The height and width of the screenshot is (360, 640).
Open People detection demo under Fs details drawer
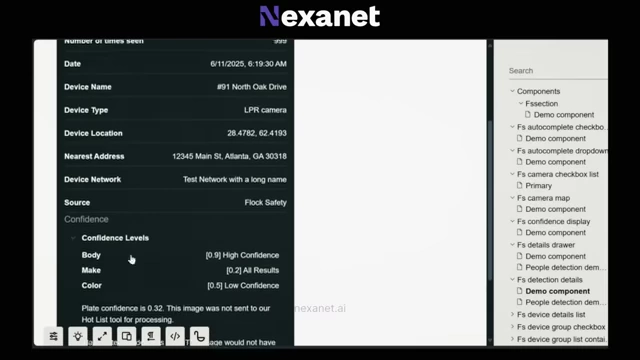coord(565,267)
